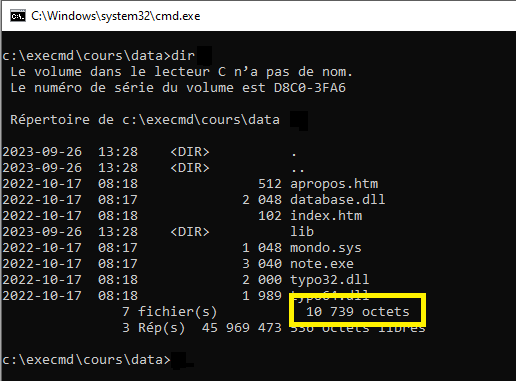Select the mondo.sys file name
Image resolution: width=516 pixels, height=381 pixels.
tap(326, 248)
